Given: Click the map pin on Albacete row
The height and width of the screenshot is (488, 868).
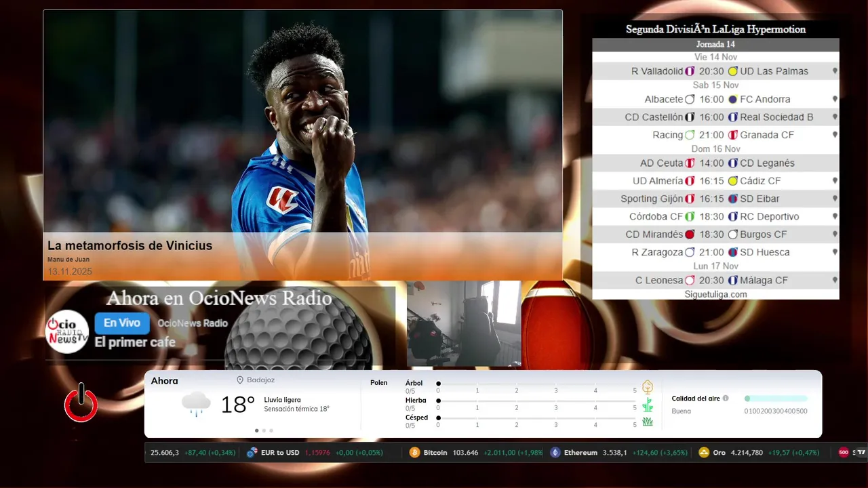Looking at the screenshot, I should pyautogui.click(x=835, y=99).
